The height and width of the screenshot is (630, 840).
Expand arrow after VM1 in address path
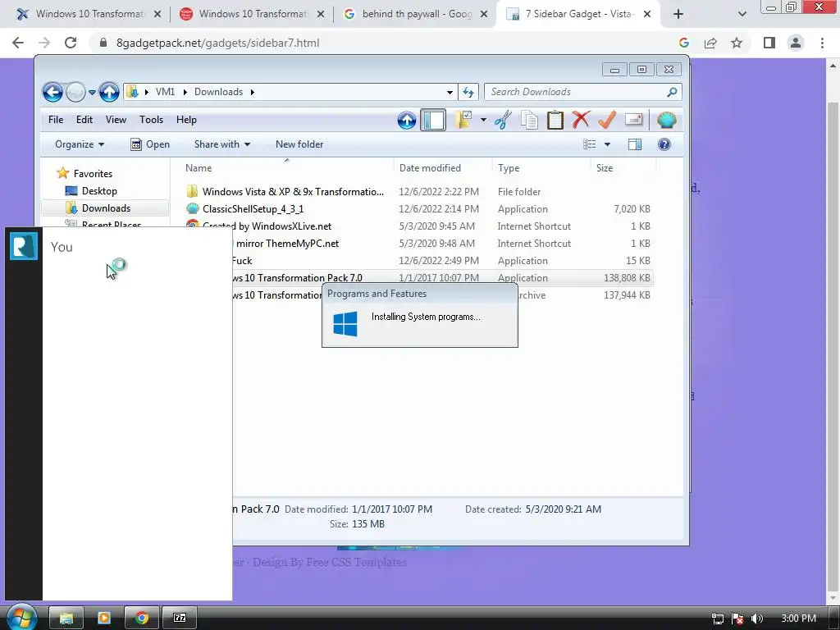(185, 92)
